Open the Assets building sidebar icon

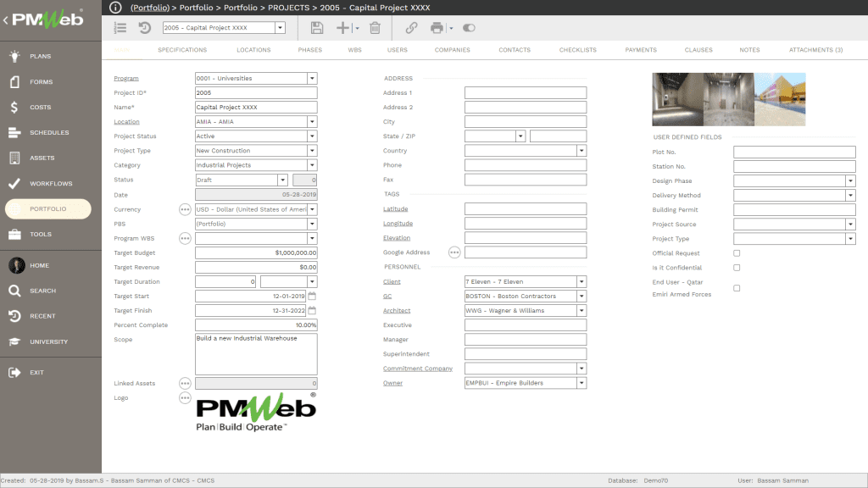[14, 158]
